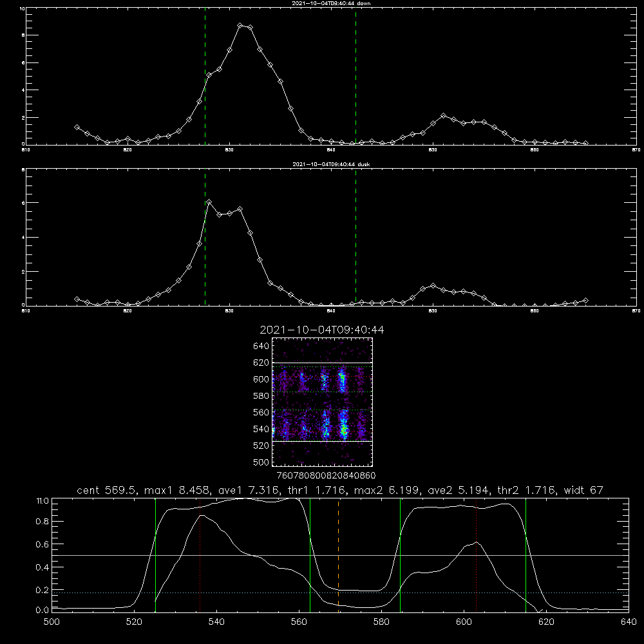Open the color spectral image thumbnail

[x=323, y=402]
